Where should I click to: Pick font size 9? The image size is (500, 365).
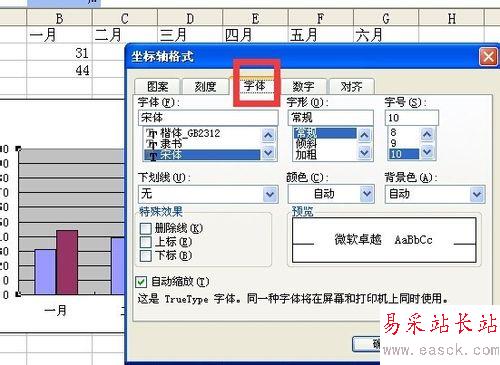(404, 143)
